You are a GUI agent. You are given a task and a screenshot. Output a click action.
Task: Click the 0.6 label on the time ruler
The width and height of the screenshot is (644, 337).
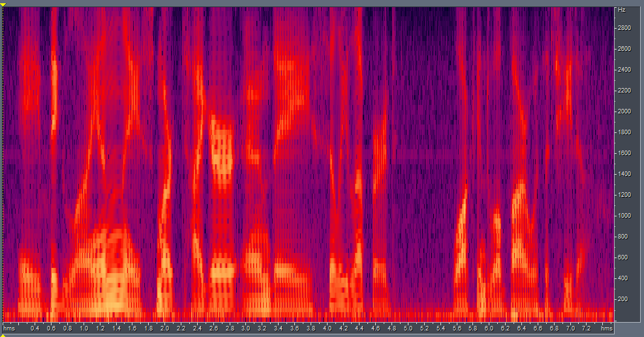pos(52,329)
